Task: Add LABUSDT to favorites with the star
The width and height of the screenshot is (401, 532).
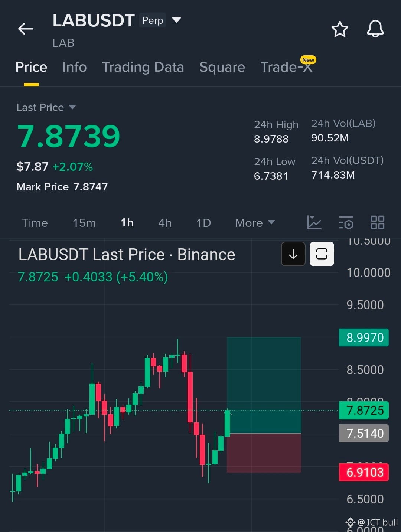Action: tap(339, 29)
